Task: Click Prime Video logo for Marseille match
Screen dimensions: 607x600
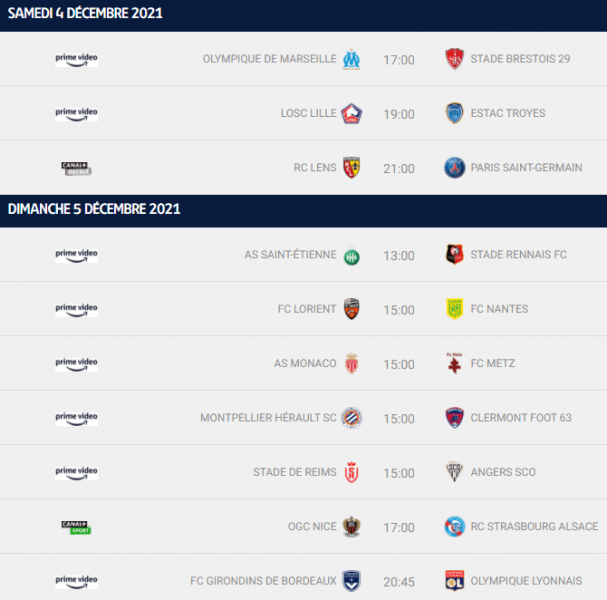Action: click(x=76, y=59)
